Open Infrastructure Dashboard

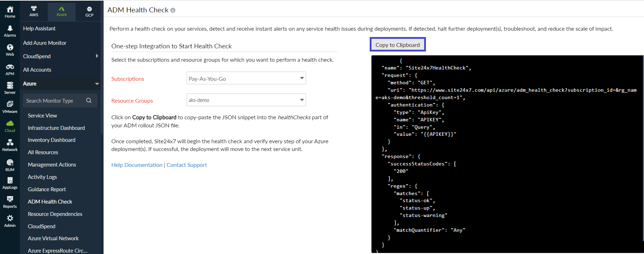(56, 128)
